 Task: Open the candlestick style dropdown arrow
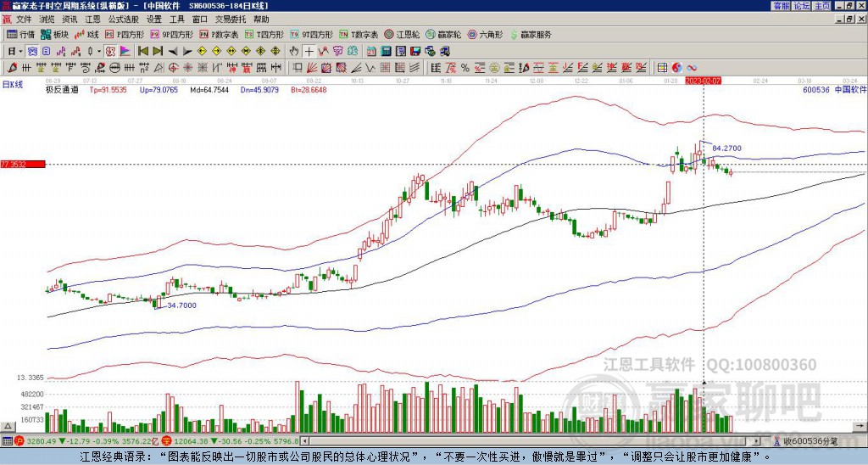coord(101,51)
